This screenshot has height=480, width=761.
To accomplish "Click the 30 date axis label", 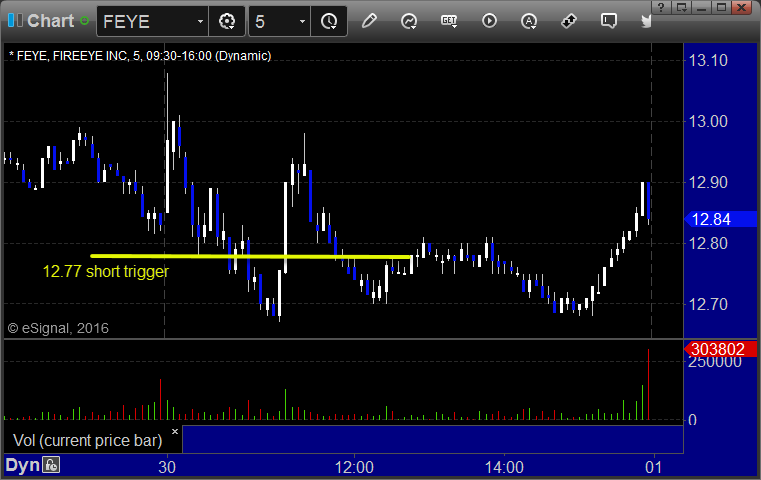I will pyautogui.click(x=167, y=467).
